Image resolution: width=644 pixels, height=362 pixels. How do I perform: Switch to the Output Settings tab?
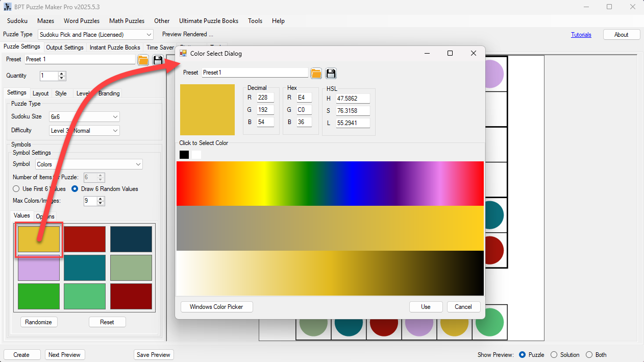[x=65, y=47]
